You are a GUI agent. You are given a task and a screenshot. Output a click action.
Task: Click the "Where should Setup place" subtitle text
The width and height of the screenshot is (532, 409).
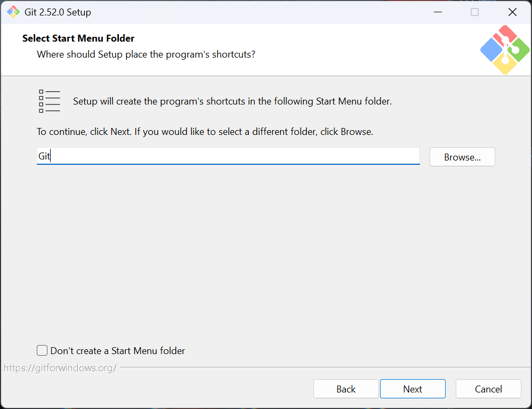146,54
